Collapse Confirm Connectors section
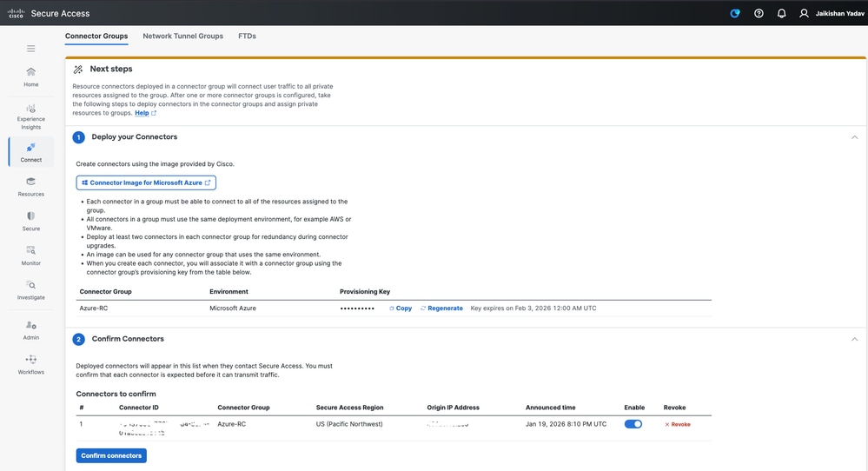Viewport: 868px width, 471px height. (x=854, y=339)
